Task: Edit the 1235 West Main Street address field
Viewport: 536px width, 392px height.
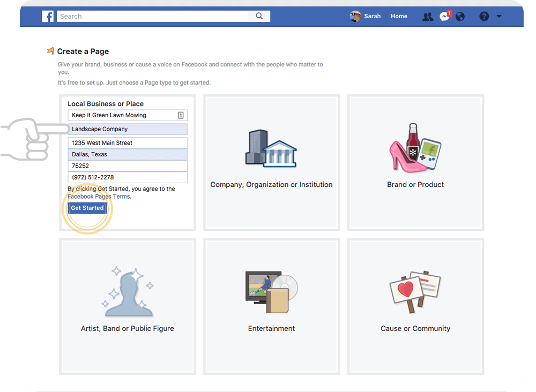Action: [x=128, y=143]
